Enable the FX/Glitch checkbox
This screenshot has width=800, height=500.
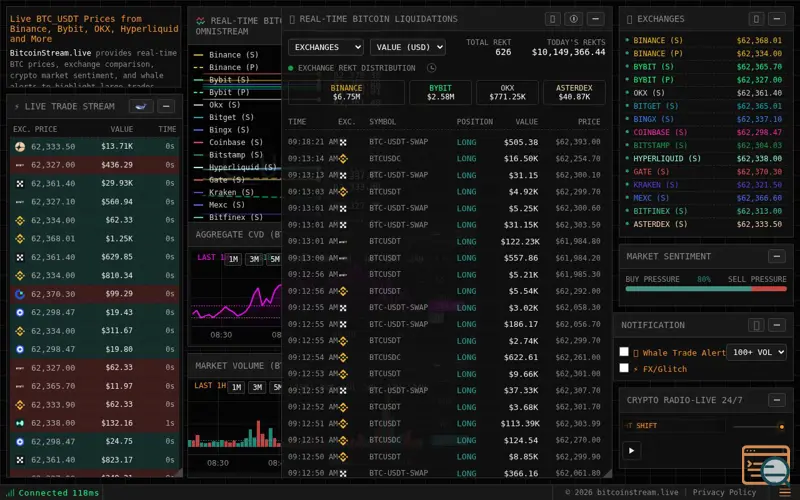pos(624,368)
